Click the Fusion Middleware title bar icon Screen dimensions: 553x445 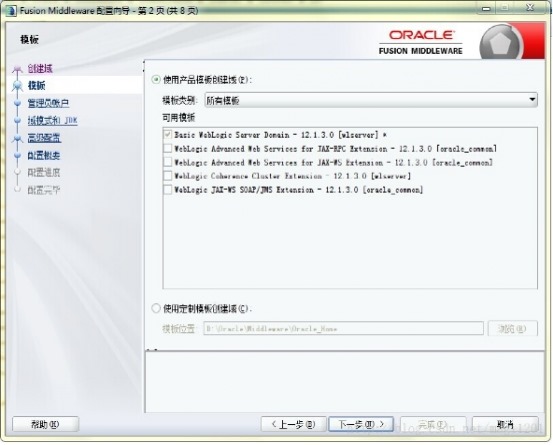coord(11,10)
